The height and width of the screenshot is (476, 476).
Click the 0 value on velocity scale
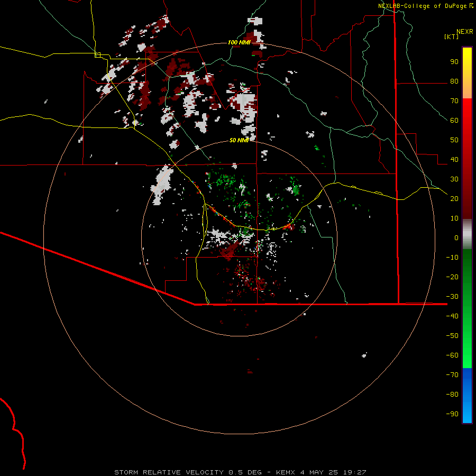[x=456, y=238]
